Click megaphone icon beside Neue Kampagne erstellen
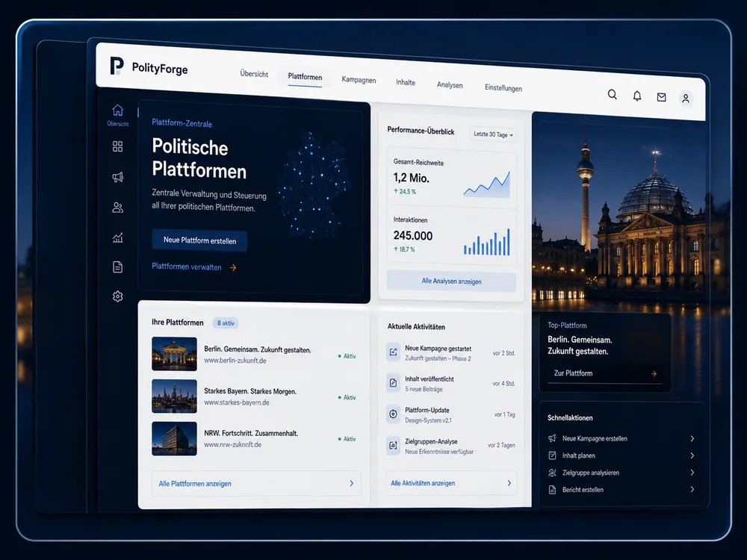This screenshot has height=560, width=747. point(552,438)
